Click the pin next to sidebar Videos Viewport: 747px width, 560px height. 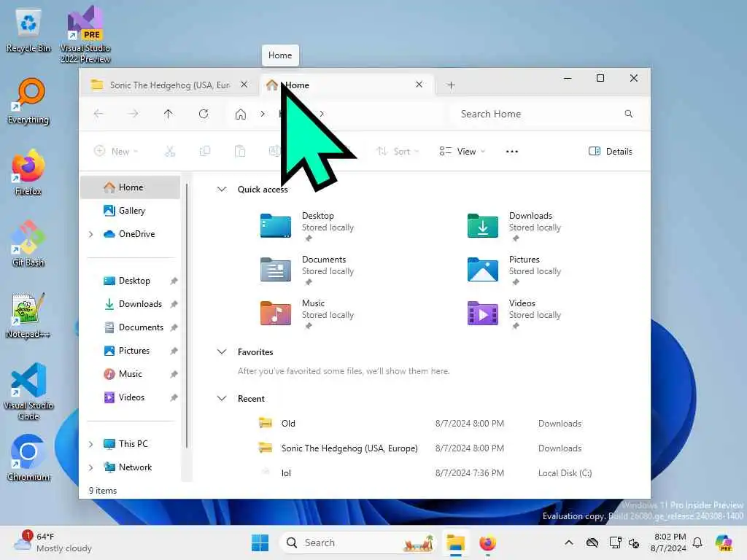(x=174, y=397)
